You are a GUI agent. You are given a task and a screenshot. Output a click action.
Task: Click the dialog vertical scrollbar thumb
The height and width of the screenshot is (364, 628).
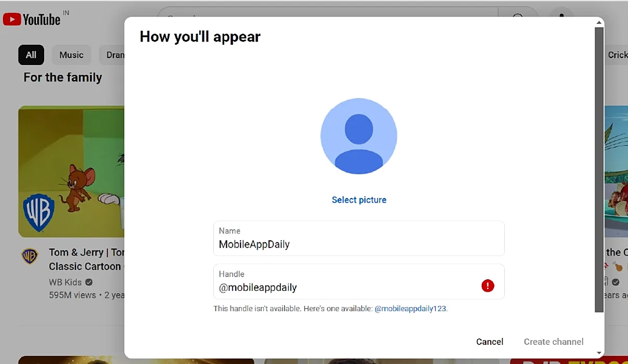599,170
